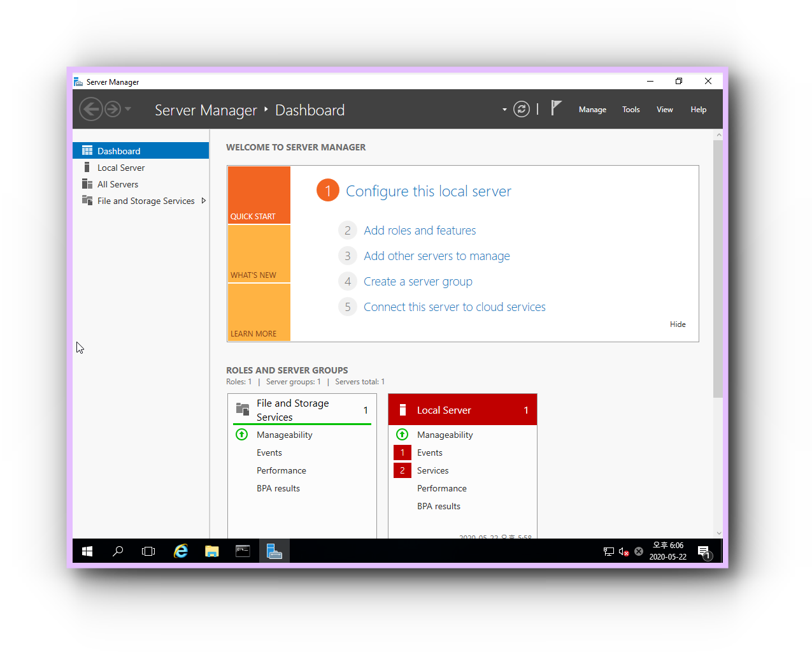
Task: Open Task View on the taskbar
Action: 148,551
